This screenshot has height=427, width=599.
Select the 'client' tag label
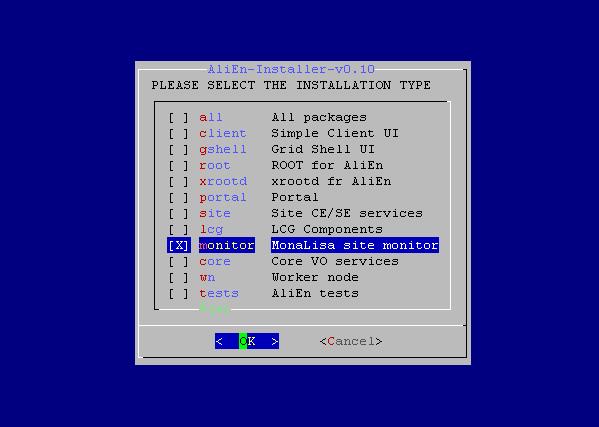[x=223, y=134]
